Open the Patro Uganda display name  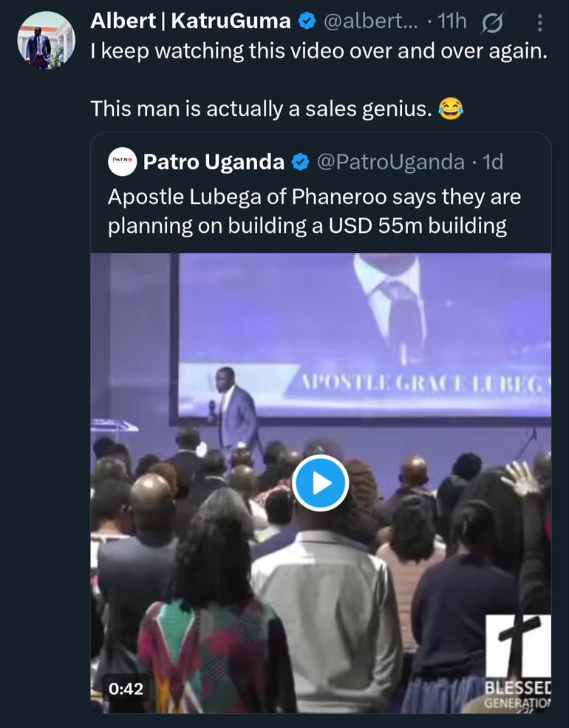pos(214,161)
